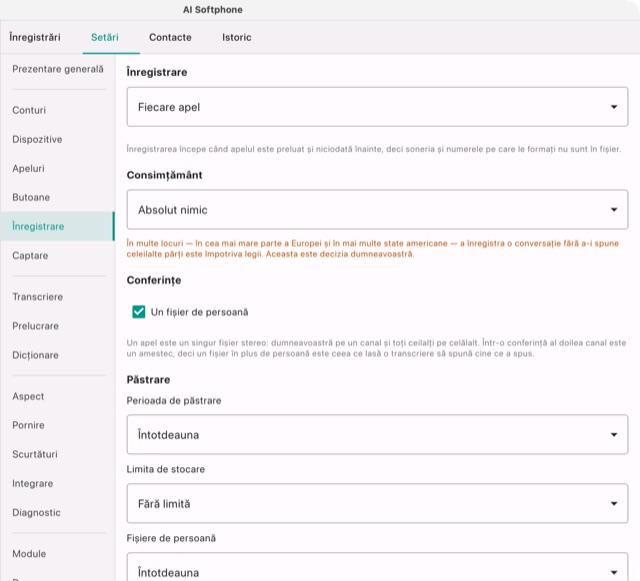Open Transcriere settings
Screen dimensions: 640x581
click(x=58, y=297)
